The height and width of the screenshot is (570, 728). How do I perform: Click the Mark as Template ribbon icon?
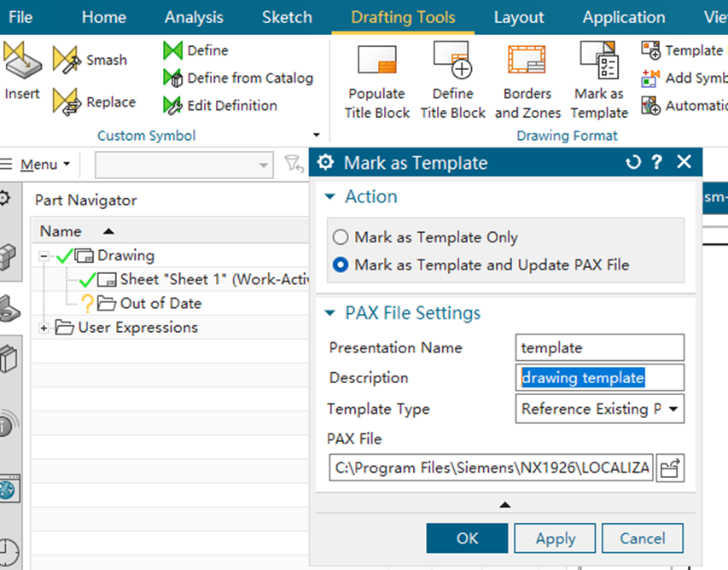pos(599,61)
